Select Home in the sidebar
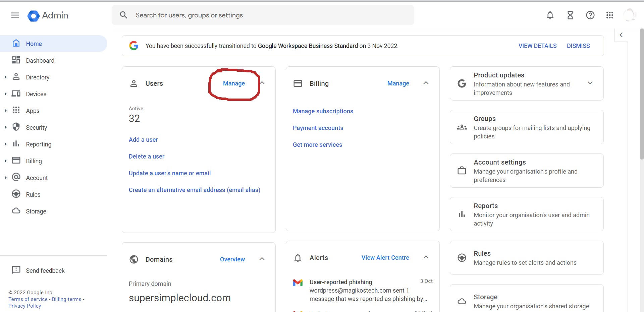The width and height of the screenshot is (644, 312). (54, 44)
